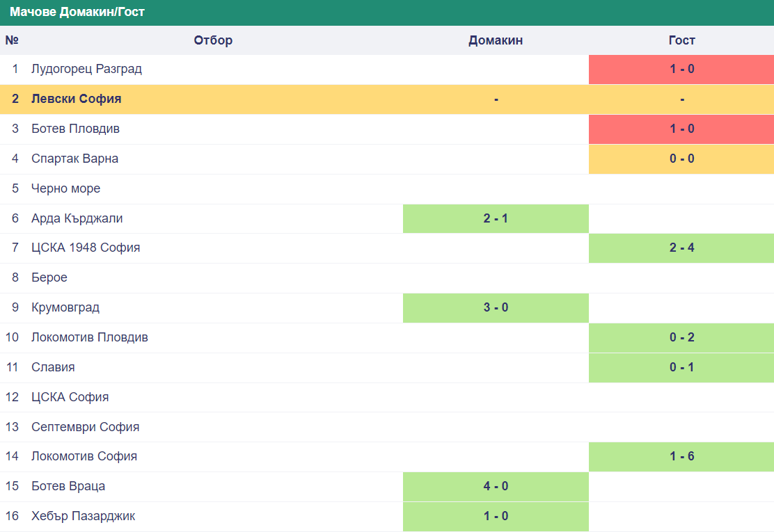Click Ботев Пловдив's away result 1 - 0
Screen dimensions: 774x532
[681, 129]
